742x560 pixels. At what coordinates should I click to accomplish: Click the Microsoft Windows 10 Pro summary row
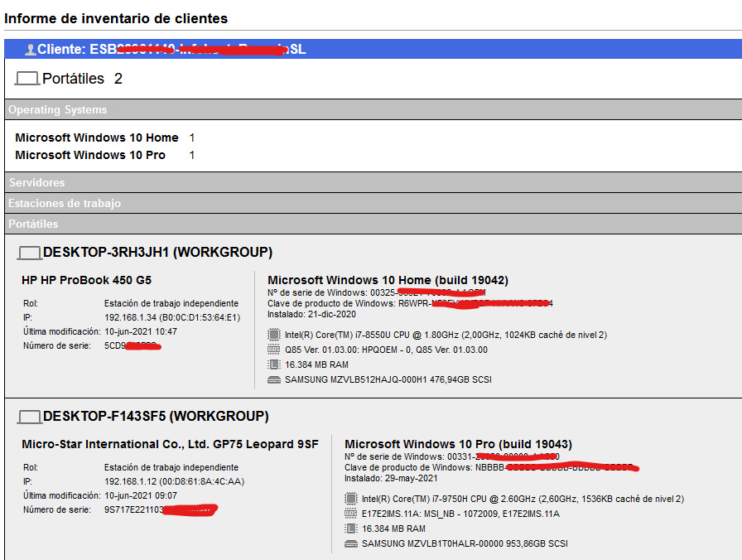coord(105,155)
